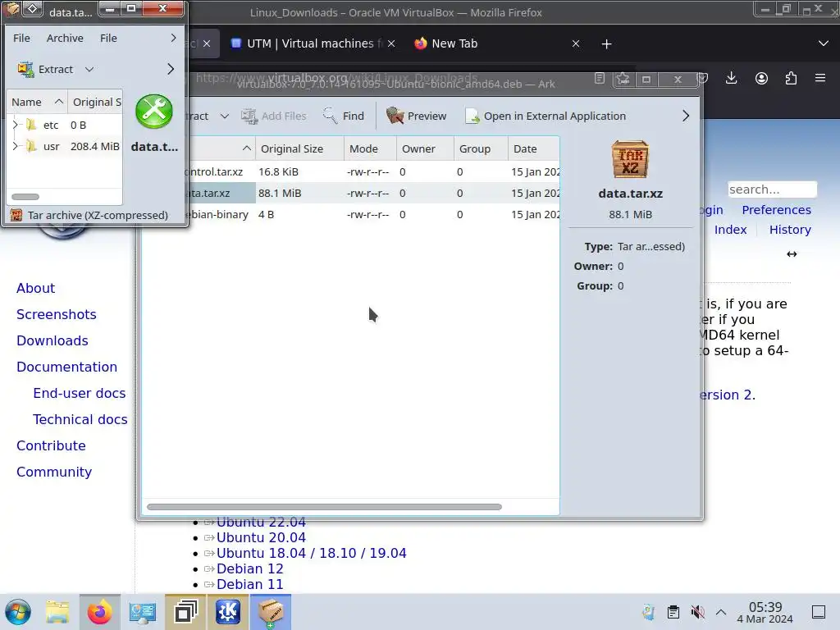Open a new Firefox tab with plus
The height and width of the screenshot is (630, 840).
point(606,44)
